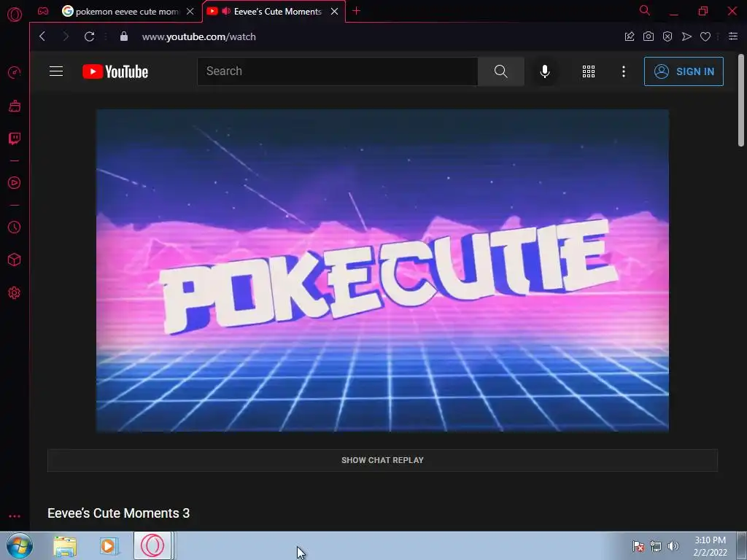This screenshot has width=747, height=560.
Task: Open GX Control speedometer icon in sidebar
Action: 15,72
